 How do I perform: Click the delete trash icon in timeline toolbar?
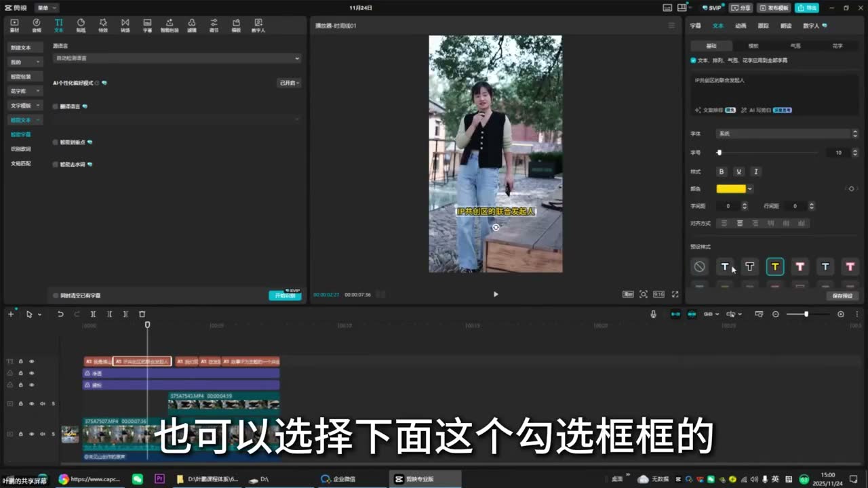pyautogui.click(x=142, y=314)
